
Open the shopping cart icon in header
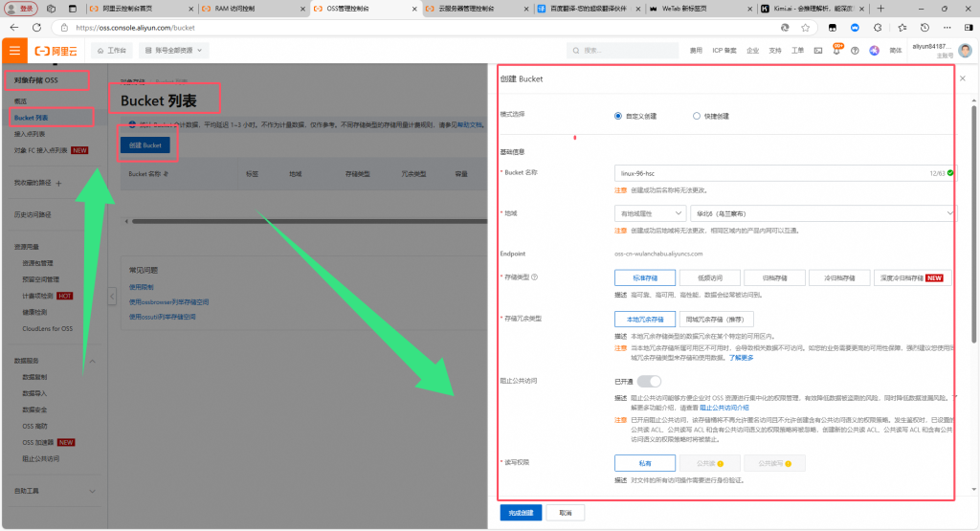[x=817, y=50]
